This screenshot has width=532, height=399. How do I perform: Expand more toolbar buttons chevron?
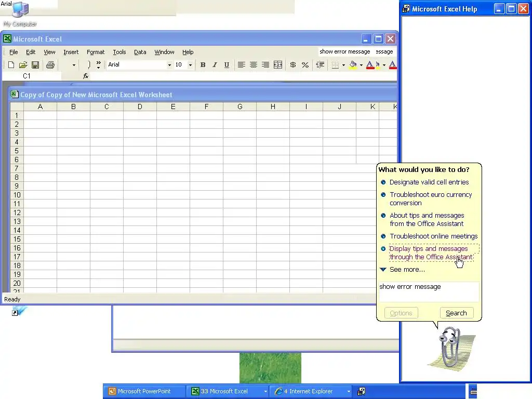(x=98, y=64)
